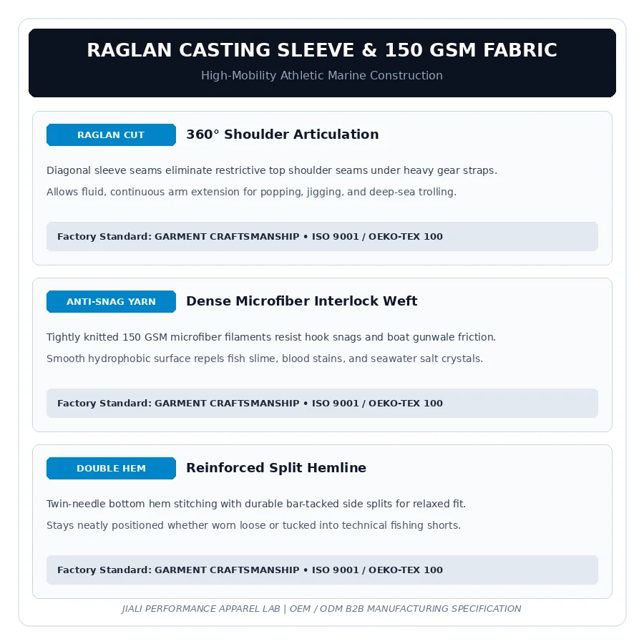Click the Factory Standard bar in Raglan Cut card
Image resolution: width=644 pixels, height=644 pixels.
322,237
